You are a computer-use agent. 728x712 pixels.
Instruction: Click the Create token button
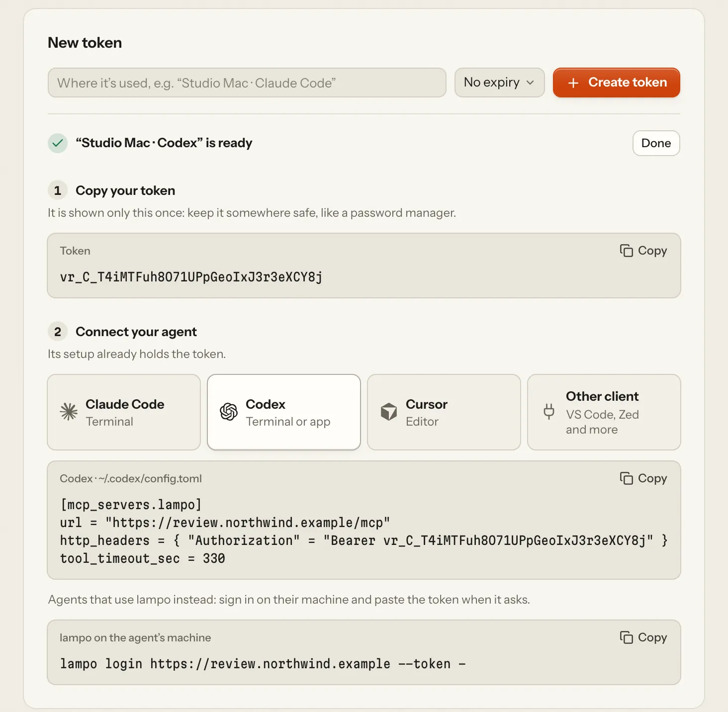(x=617, y=83)
